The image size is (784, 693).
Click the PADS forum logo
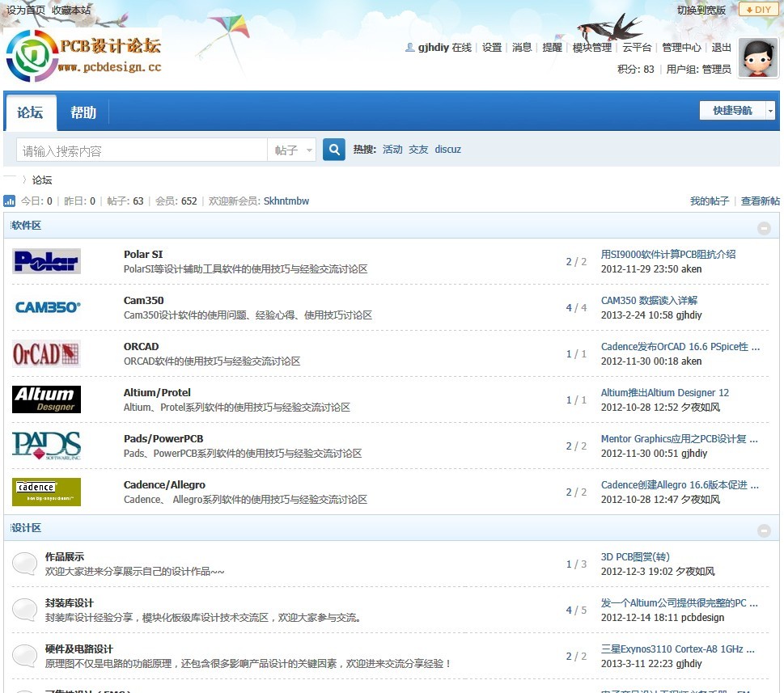pyautogui.click(x=46, y=446)
